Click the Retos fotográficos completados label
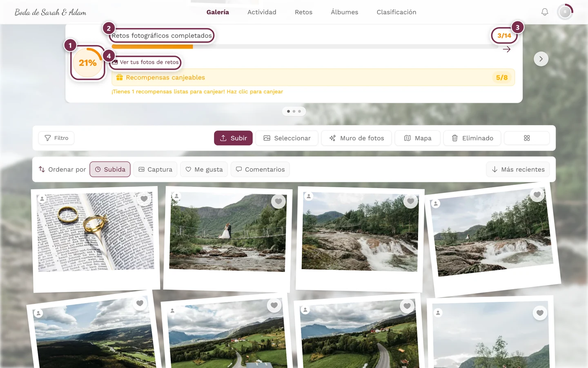 [x=162, y=36]
